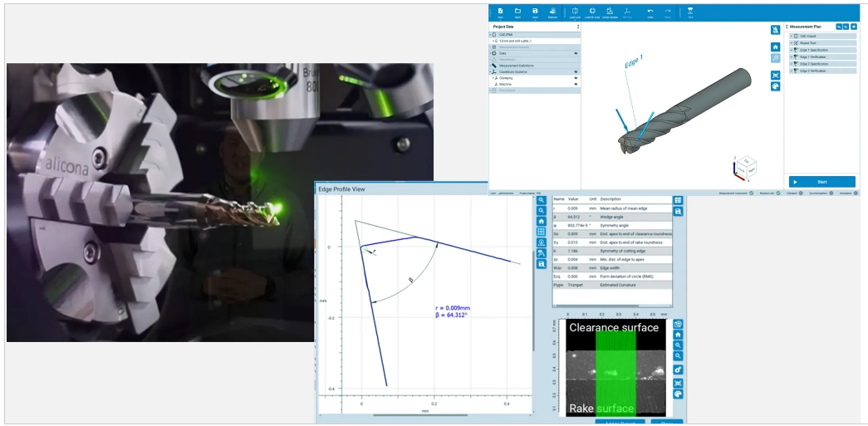Screen dimensions: 868x426
Task: Click the first Measurement Plan header button
Action: tap(839, 27)
